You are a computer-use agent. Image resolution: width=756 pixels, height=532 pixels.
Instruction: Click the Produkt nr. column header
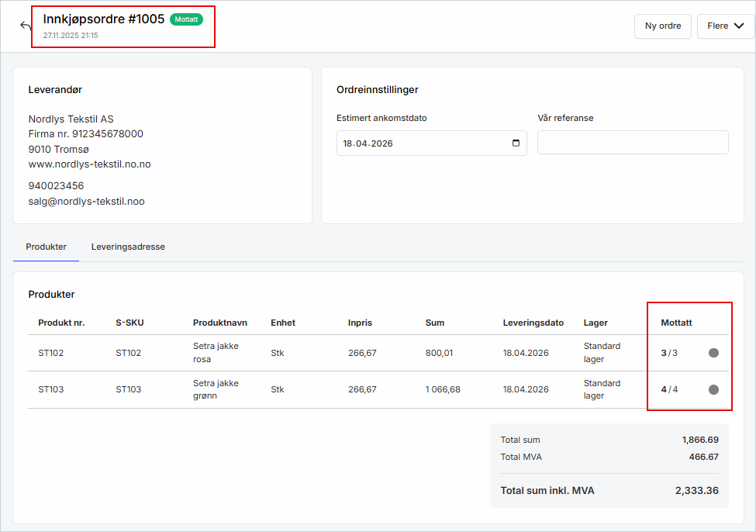click(x=61, y=323)
